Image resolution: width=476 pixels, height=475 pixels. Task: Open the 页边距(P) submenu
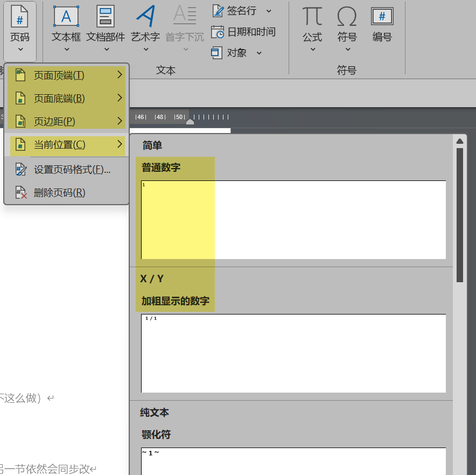point(66,121)
